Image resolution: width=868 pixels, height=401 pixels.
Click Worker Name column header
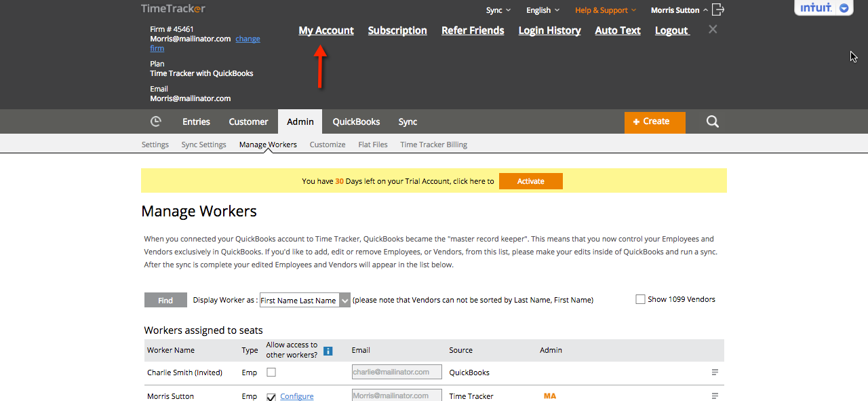171,350
